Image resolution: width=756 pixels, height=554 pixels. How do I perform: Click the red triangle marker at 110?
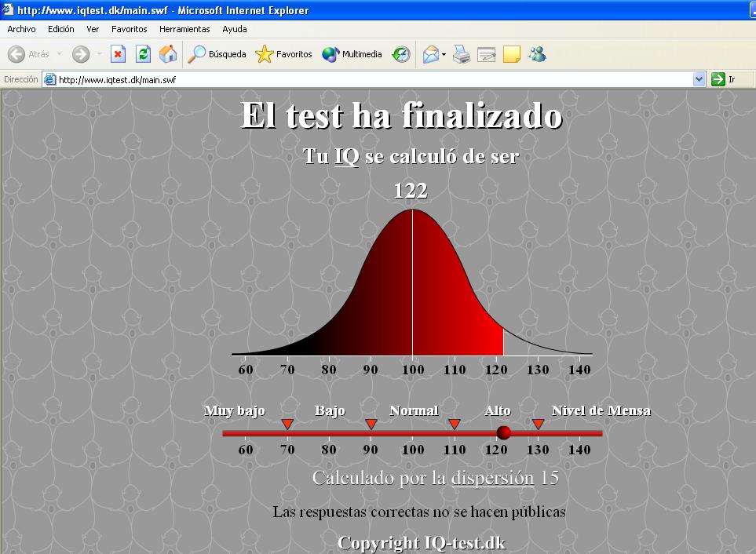tap(455, 424)
